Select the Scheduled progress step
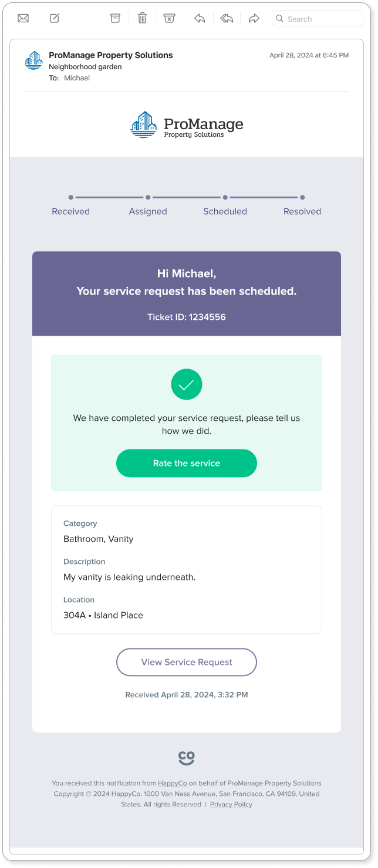Image resolution: width=378 pixels, height=868 pixels. (225, 211)
